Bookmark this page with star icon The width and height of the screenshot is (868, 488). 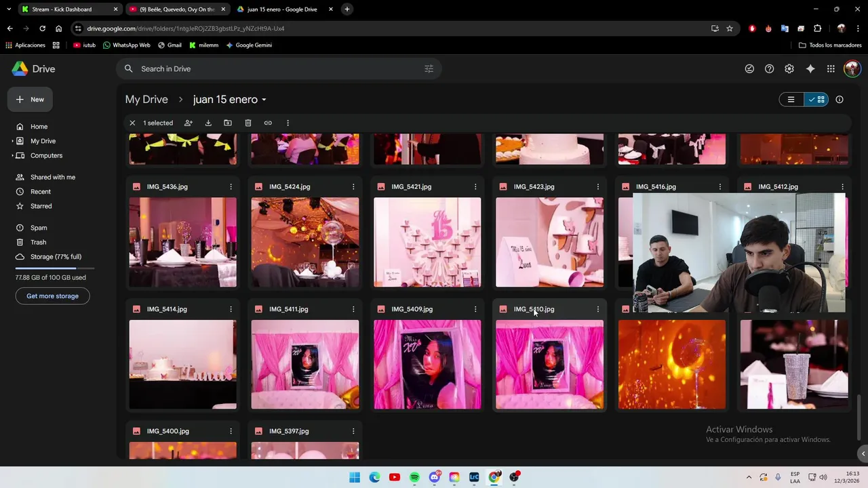point(730,28)
